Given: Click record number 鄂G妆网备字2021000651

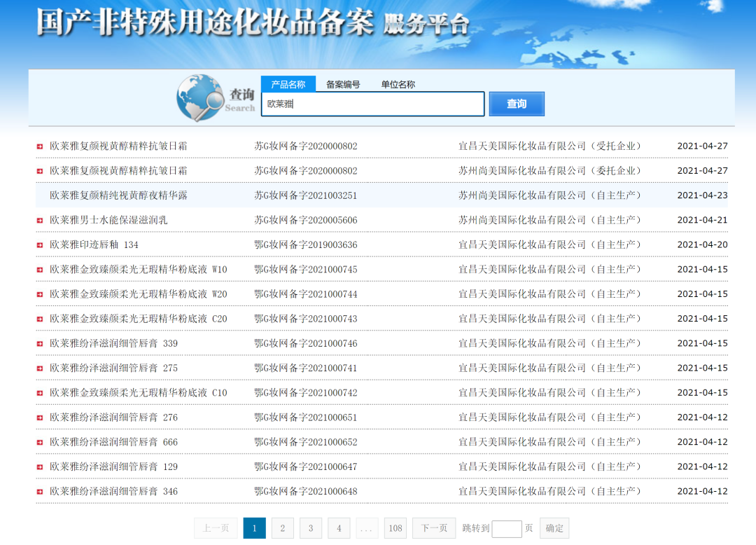Looking at the screenshot, I should [306, 418].
